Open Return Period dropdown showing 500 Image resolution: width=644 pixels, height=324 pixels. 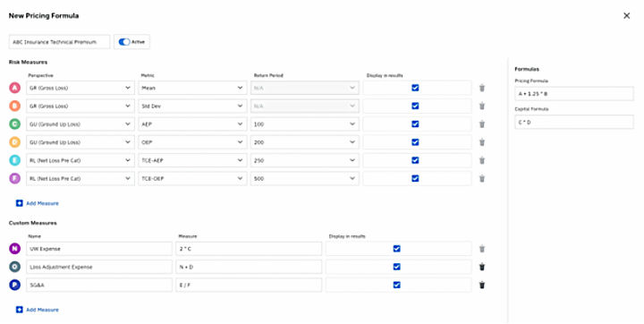pyautogui.click(x=305, y=178)
